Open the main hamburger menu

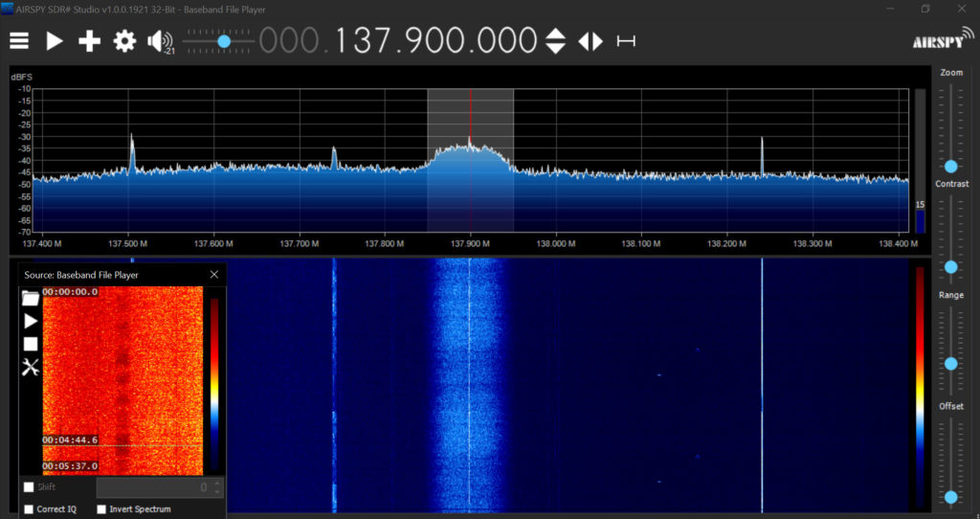[x=19, y=41]
